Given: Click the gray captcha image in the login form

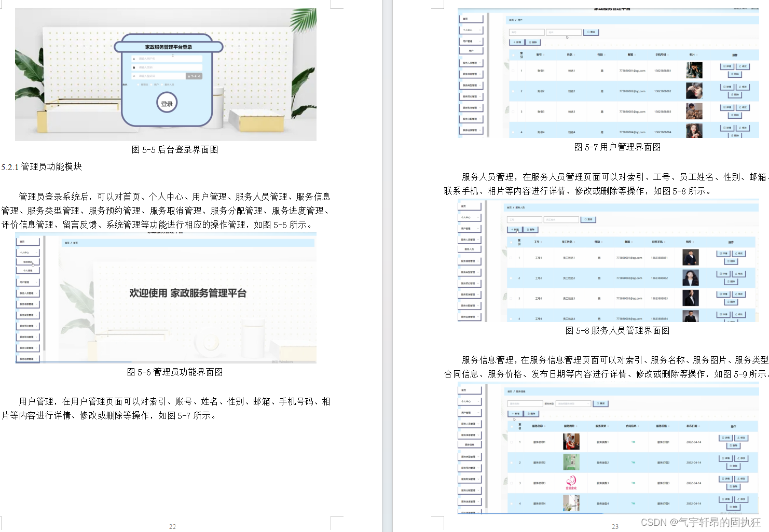Looking at the screenshot, I should 194,76.
